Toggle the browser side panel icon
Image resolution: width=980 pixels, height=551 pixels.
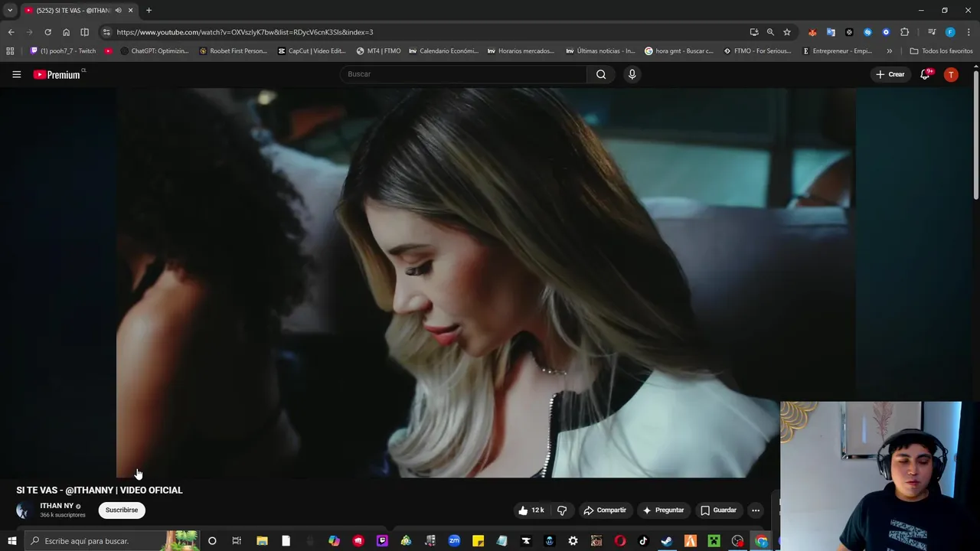pyautogui.click(x=84, y=32)
